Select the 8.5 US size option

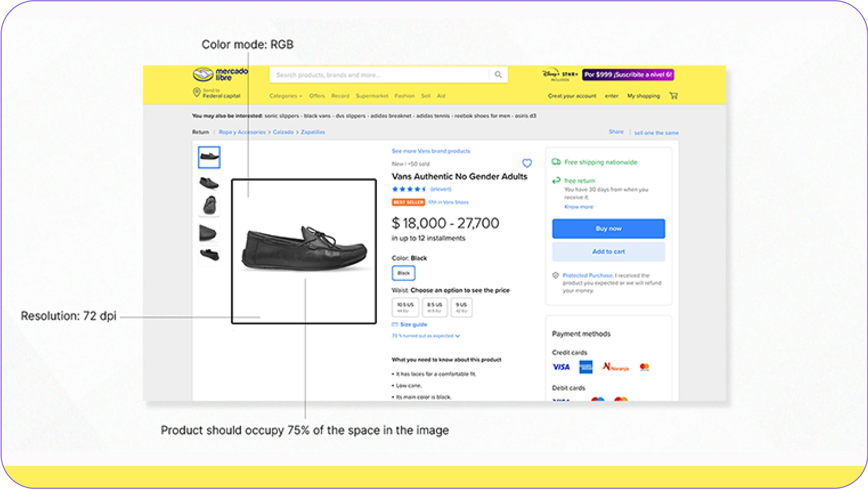434,307
